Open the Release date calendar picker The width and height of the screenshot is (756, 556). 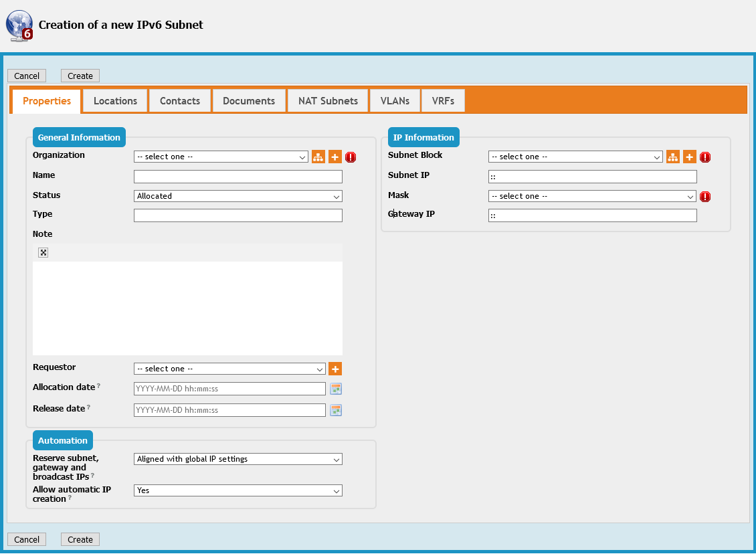[335, 410]
